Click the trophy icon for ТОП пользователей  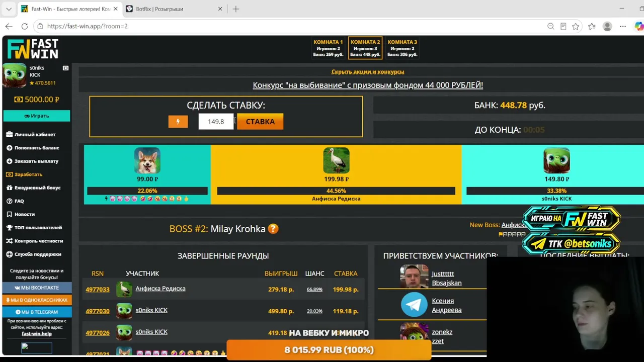point(10,228)
